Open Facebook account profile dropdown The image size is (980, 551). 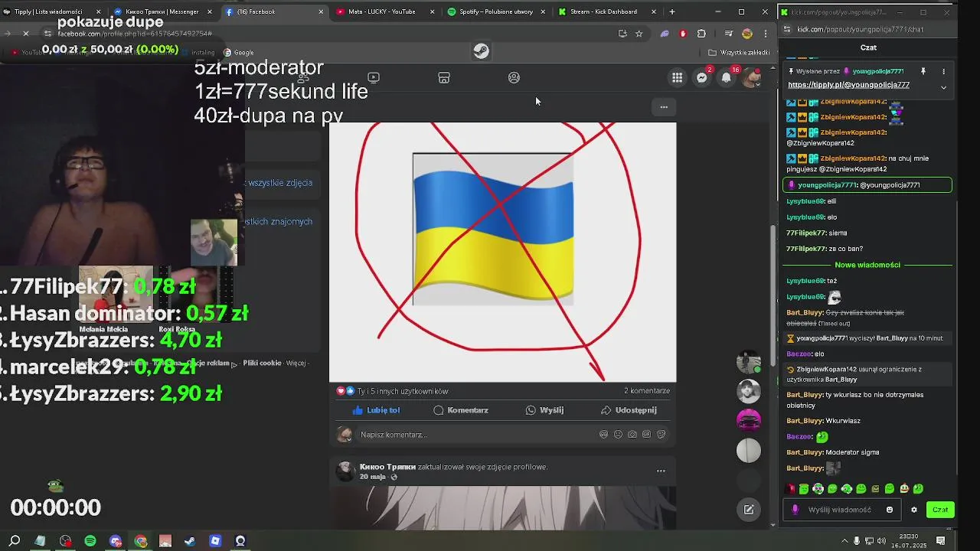tap(753, 77)
